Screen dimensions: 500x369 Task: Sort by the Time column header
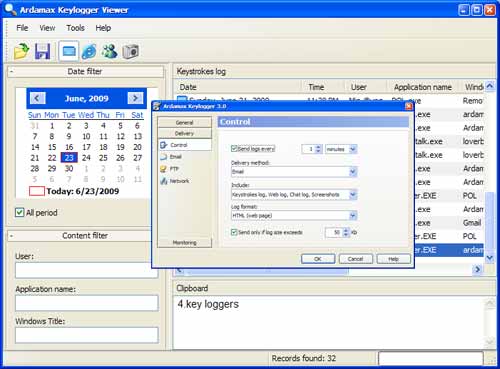click(x=322, y=87)
